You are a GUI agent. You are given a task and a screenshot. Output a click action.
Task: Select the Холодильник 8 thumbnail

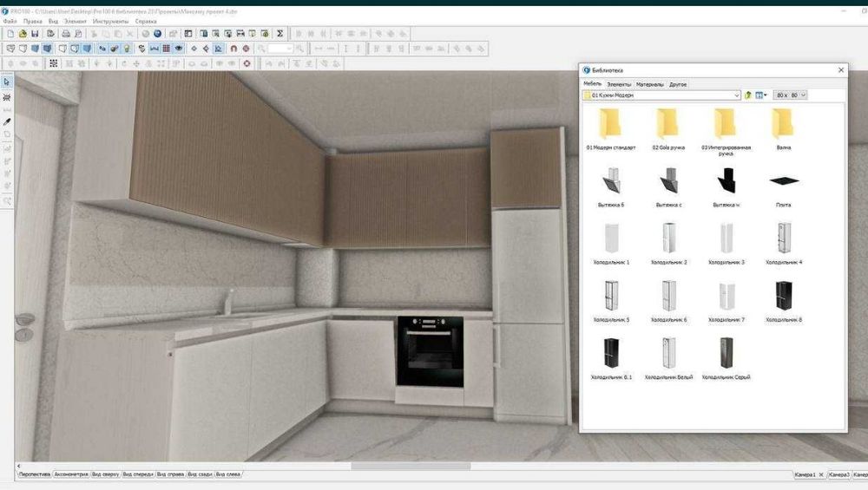[x=783, y=302]
